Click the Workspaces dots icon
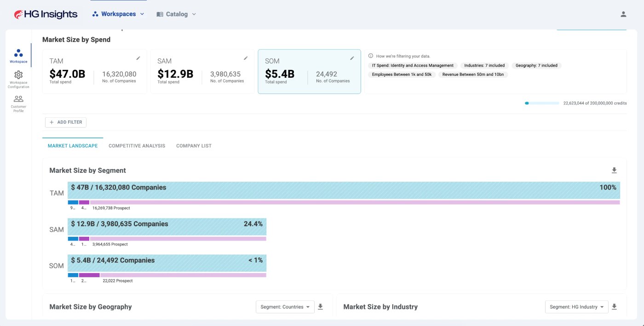 (95, 14)
